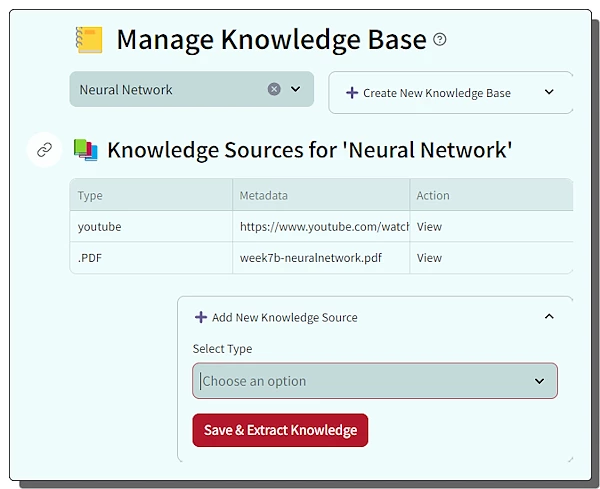Clear the Neural Network selection
This screenshot has width=600, height=489.
point(274,89)
